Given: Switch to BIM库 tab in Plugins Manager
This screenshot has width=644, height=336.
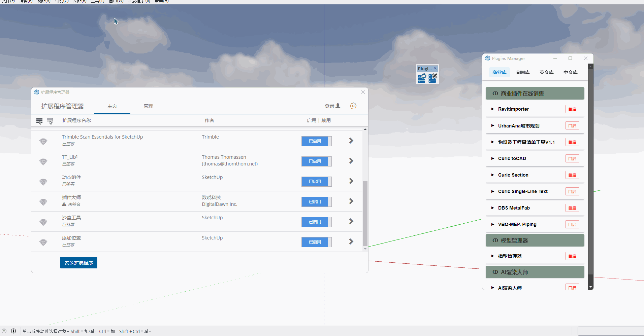Looking at the screenshot, I should coord(523,72).
